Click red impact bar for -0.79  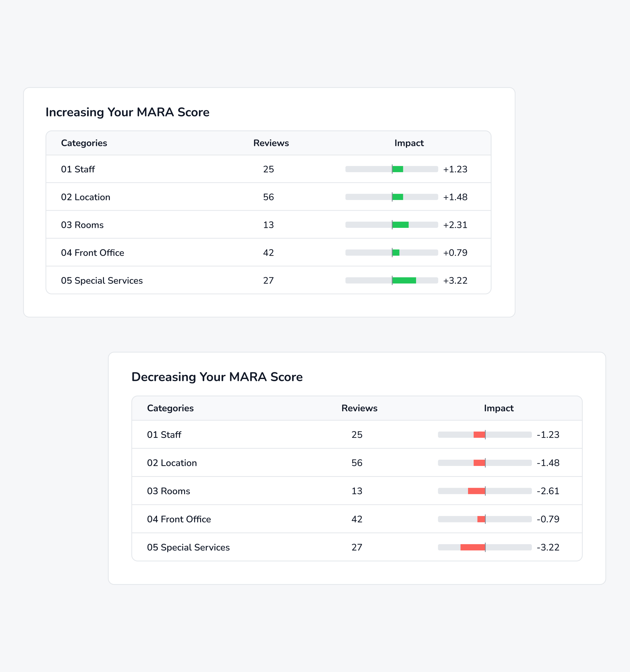click(x=481, y=519)
